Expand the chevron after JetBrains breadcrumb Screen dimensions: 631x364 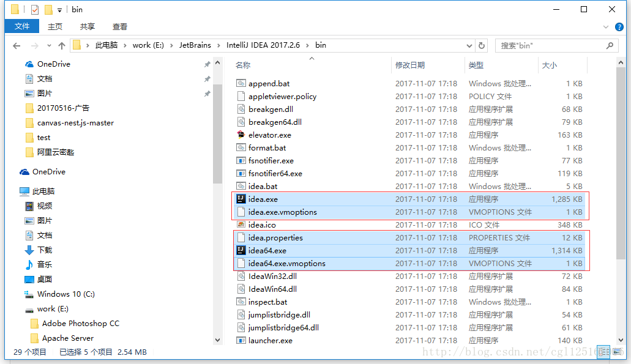click(x=218, y=45)
